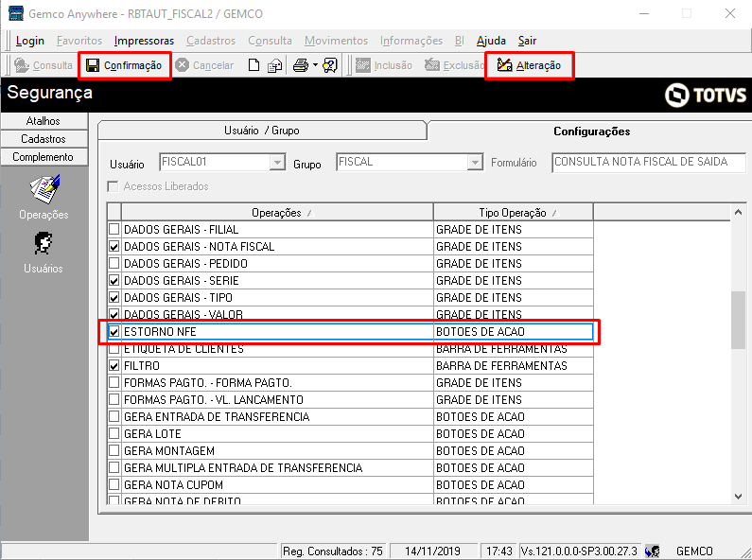The height and width of the screenshot is (560, 752).
Task: Open the Cadastros menu
Action: click(211, 41)
